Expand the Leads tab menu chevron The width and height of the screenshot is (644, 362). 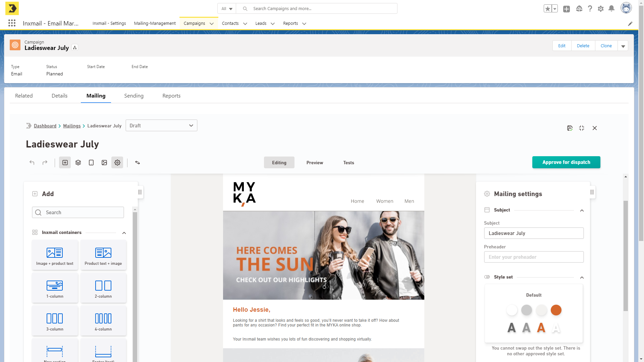click(x=273, y=23)
